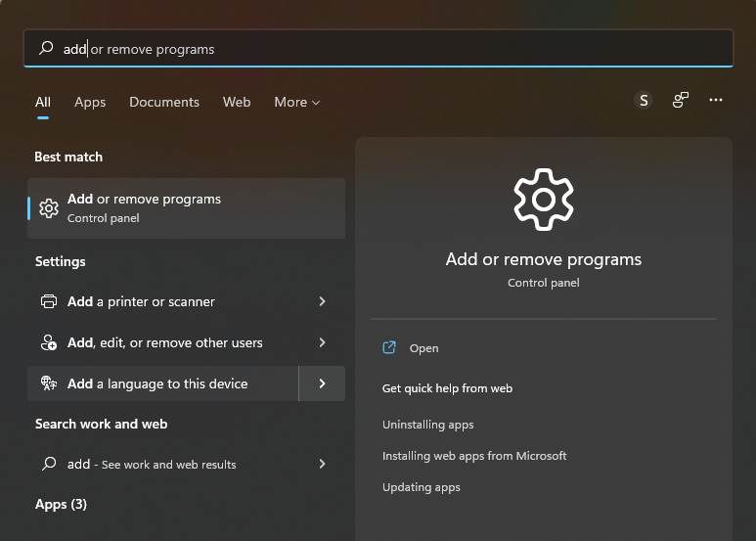Viewport: 756px width, 541px height.
Task: Click magnifier icon beside add web results
Action: pos(49,464)
